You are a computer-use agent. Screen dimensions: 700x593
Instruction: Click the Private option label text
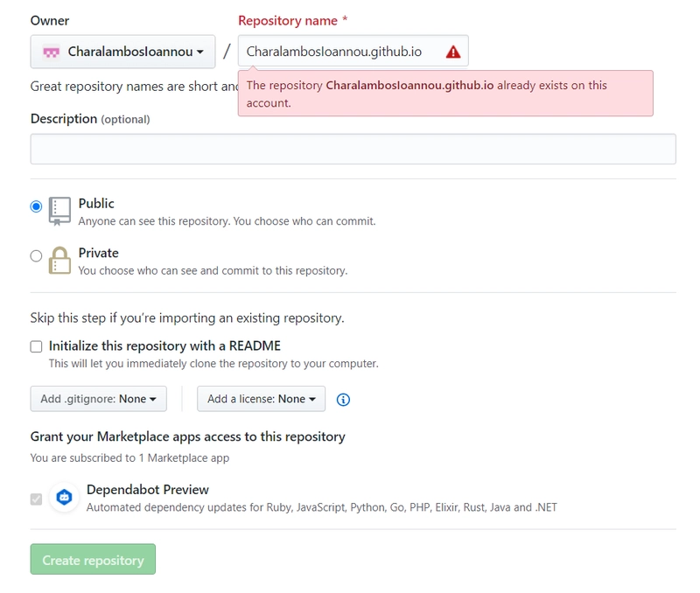(98, 253)
